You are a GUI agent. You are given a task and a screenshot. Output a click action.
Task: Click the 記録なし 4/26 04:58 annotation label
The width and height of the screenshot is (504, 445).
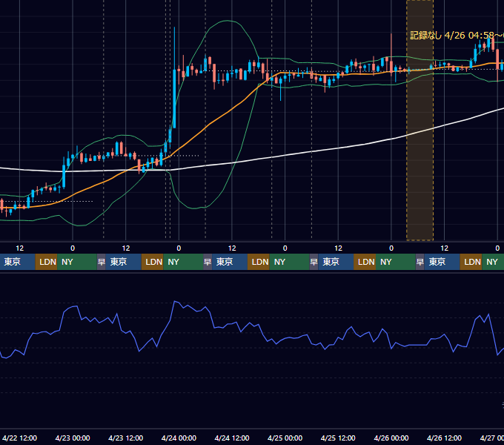click(x=457, y=36)
